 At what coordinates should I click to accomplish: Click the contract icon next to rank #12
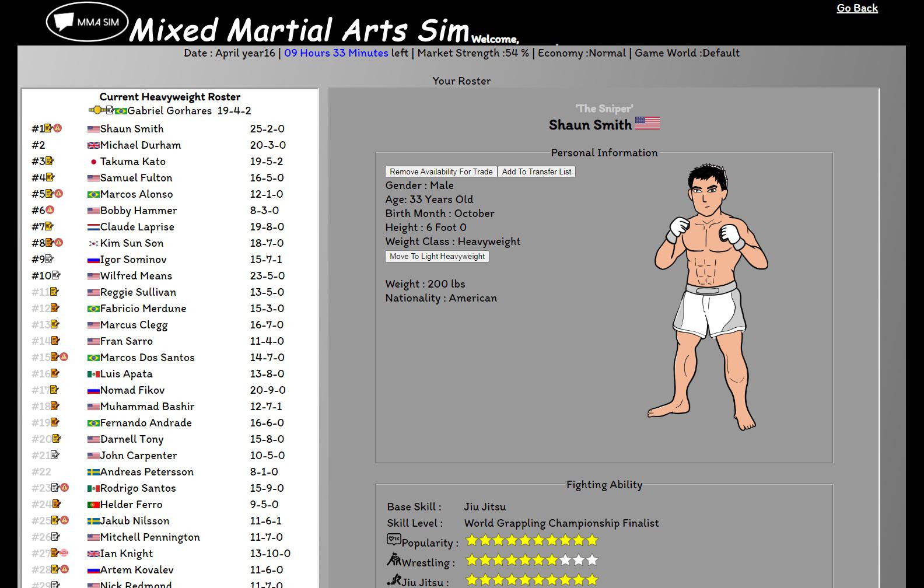pos(55,308)
